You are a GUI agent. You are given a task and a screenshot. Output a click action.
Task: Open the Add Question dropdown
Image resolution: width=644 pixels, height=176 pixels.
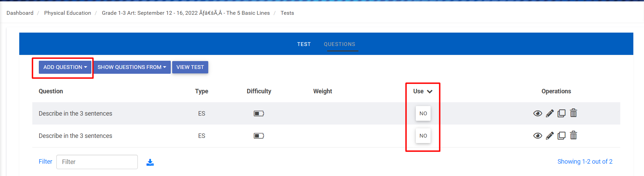tap(65, 67)
